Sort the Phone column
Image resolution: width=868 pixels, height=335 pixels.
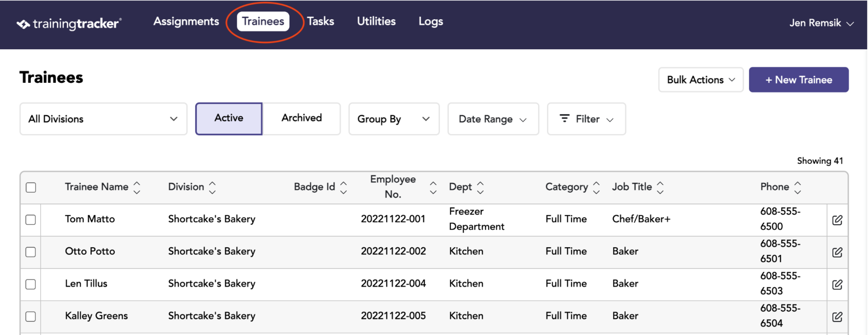798,187
